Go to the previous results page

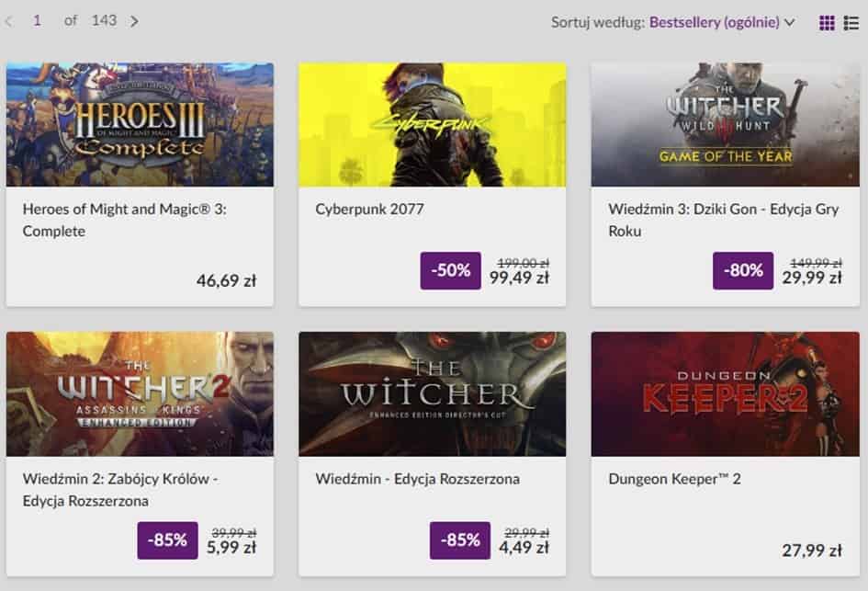click(x=9, y=21)
